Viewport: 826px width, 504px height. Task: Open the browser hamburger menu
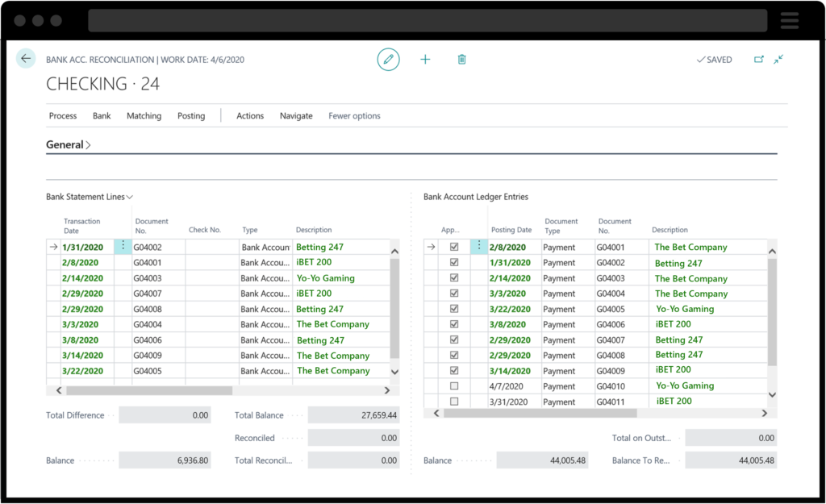[789, 20]
